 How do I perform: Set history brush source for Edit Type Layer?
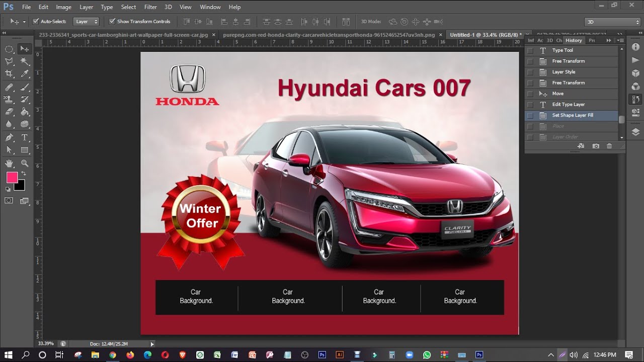[x=530, y=105]
